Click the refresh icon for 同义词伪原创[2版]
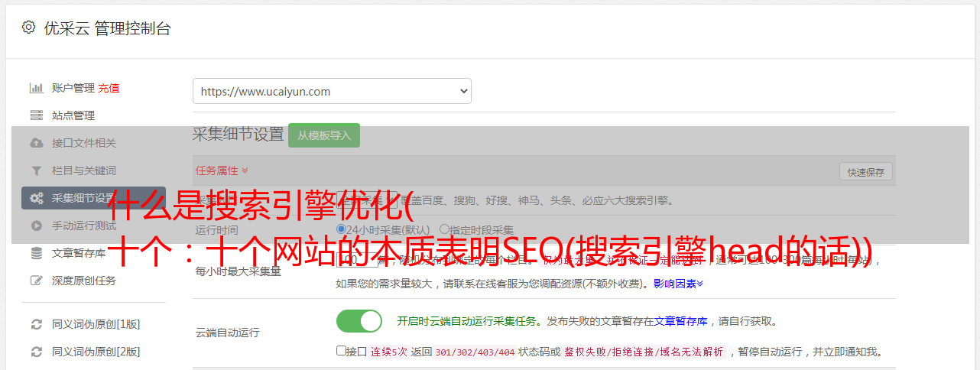980x370 pixels. pos(36,352)
